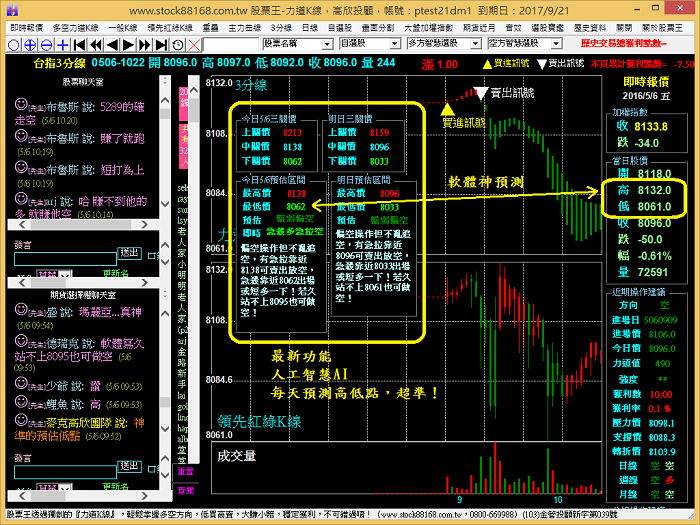Click the blue plus crosshair icon
The image size is (700, 525).
pyautogui.click(x=63, y=45)
